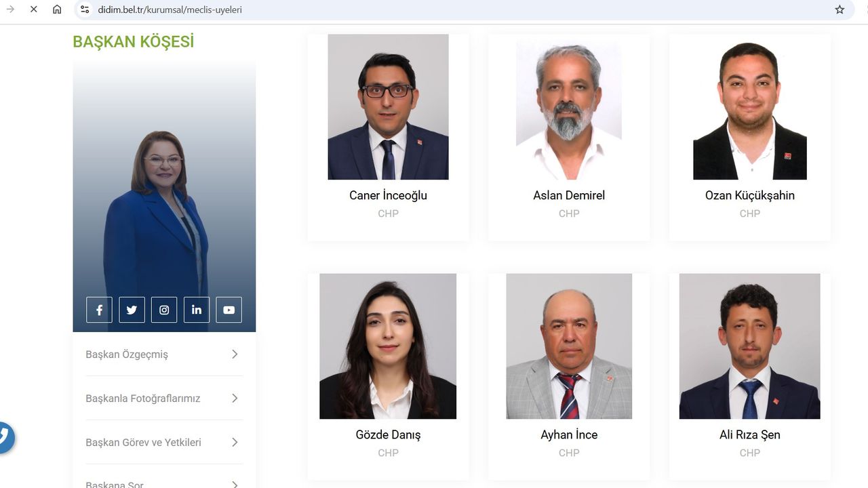Select Gözde Danış member photo
The height and width of the screenshot is (488, 868).
(x=388, y=346)
